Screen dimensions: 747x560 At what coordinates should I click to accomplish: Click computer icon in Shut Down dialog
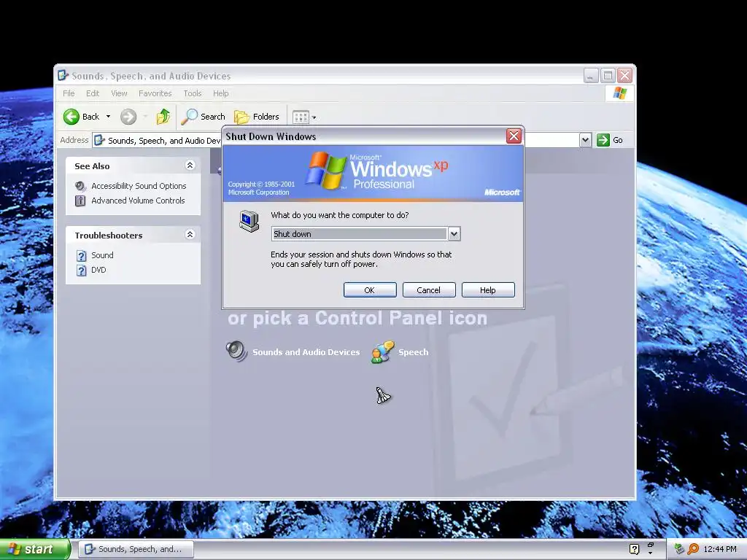(x=249, y=221)
